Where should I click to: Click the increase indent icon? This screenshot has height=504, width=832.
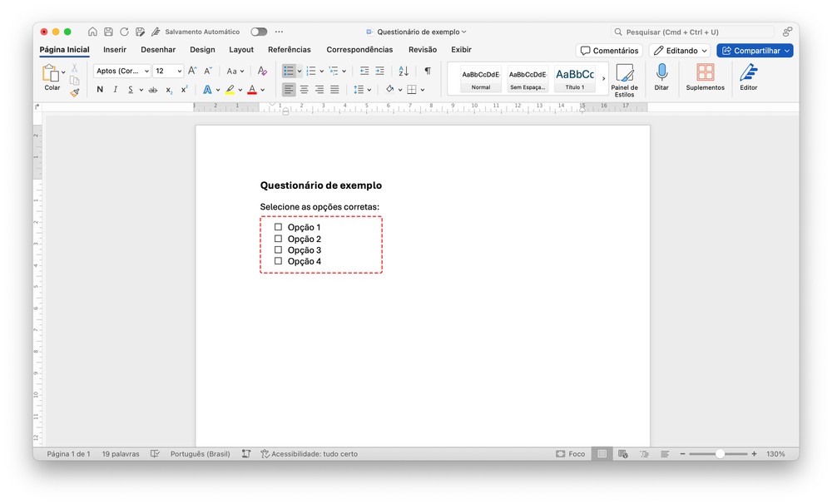379,71
